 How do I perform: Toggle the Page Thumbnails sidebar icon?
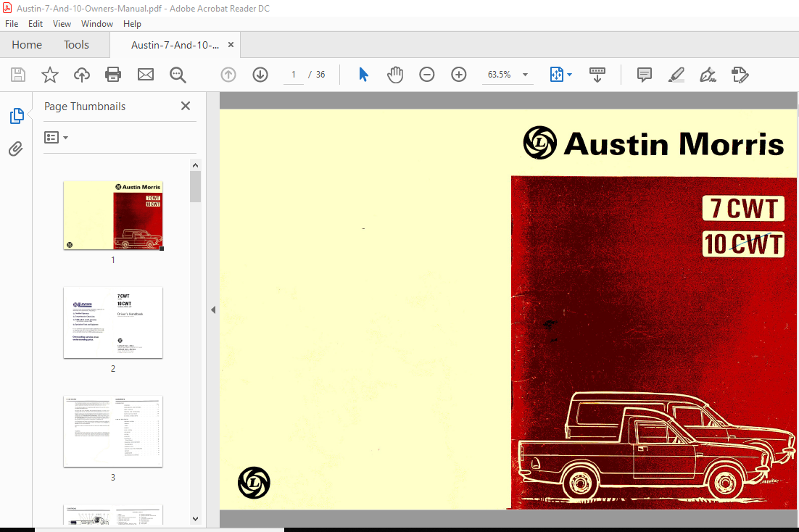point(16,116)
